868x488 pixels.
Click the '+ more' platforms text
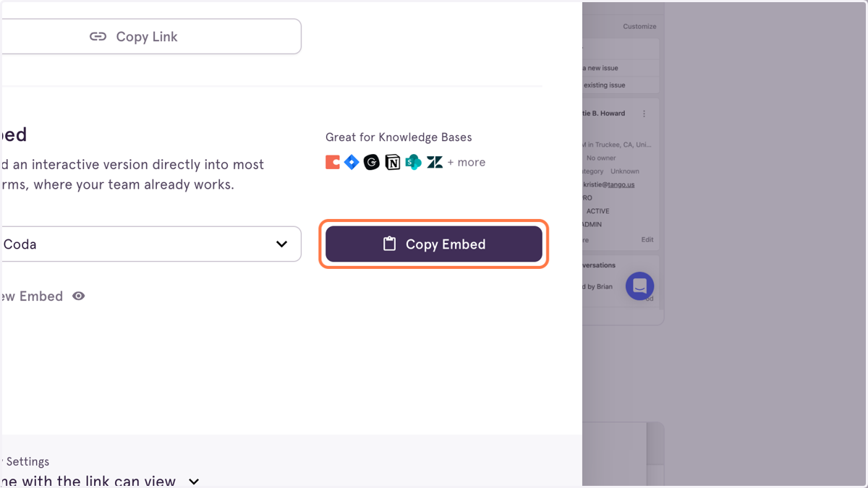(x=467, y=162)
